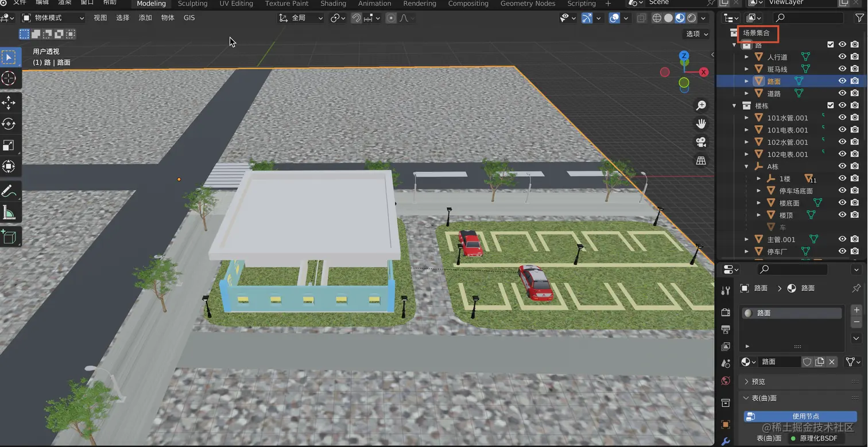
Task: Open the 选择 menu
Action: (123, 18)
